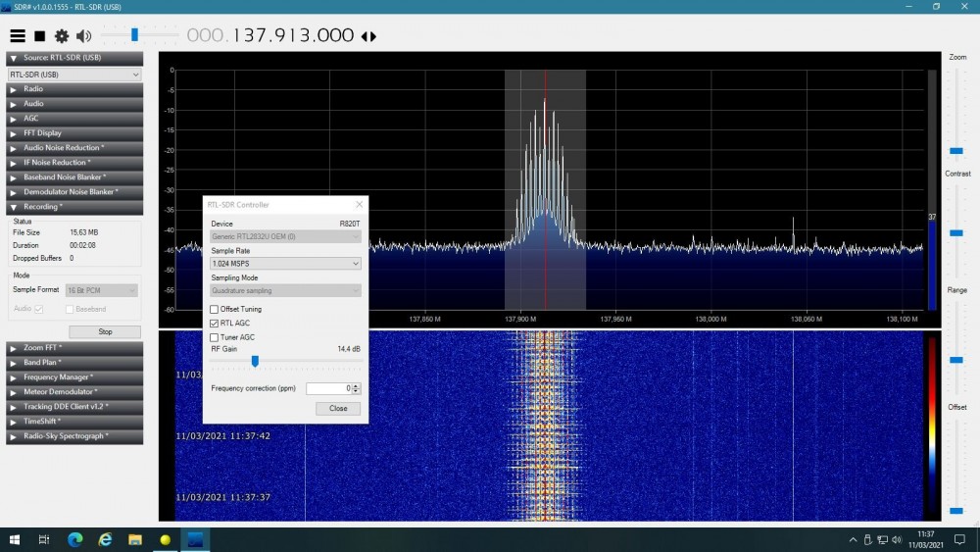Expand the Radio panel

pos(74,89)
